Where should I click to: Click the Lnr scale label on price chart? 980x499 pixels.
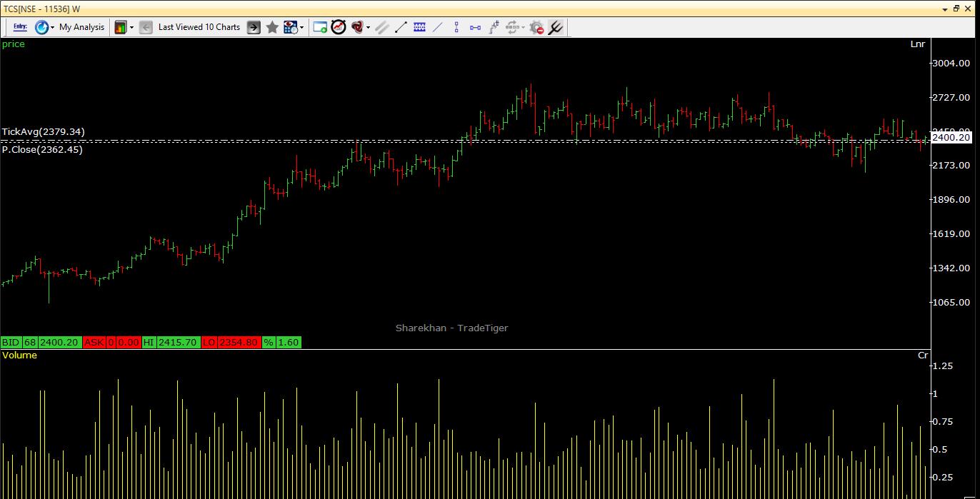pos(917,44)
